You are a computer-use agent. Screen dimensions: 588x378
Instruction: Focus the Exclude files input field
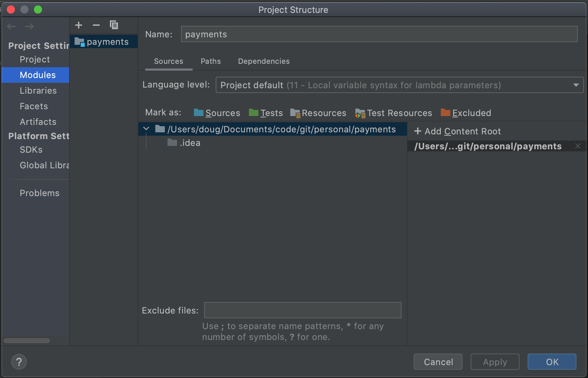302,310
